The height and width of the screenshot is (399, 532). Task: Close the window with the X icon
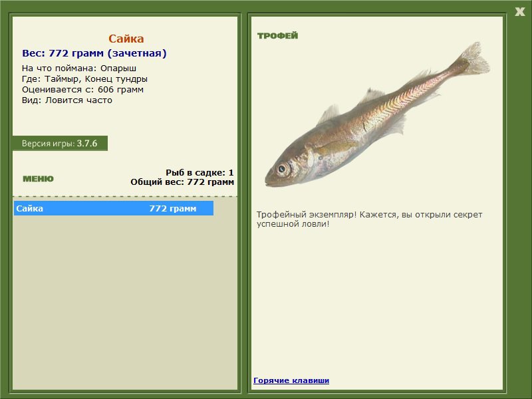coord(520,10)
